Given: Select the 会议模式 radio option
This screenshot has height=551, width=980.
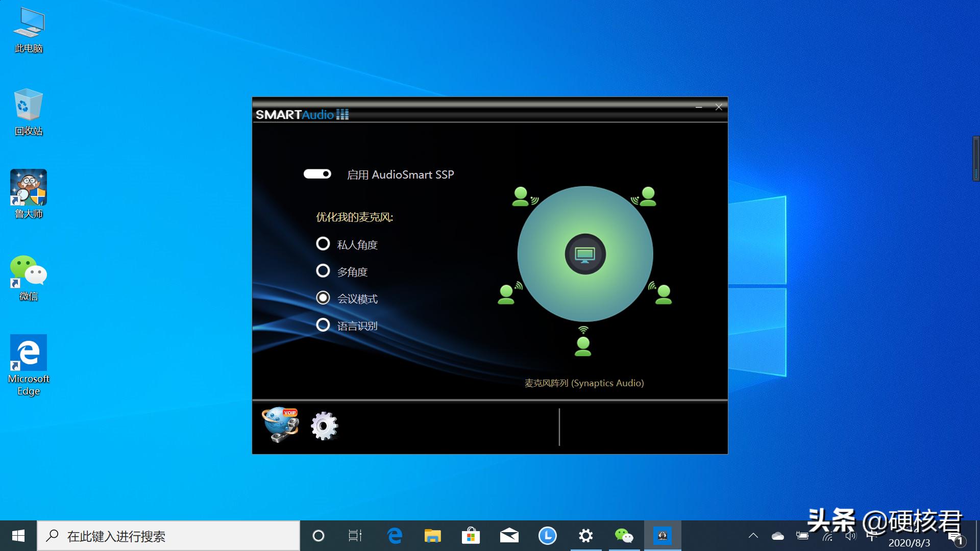Looking at the screenshot, I should 323,298.
